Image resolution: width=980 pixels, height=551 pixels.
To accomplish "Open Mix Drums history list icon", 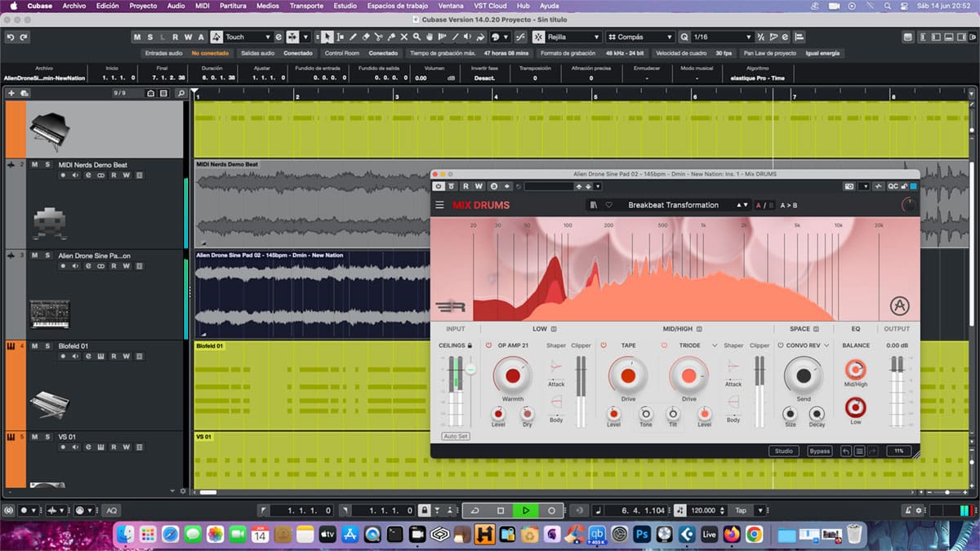I will tap(859, 451).
